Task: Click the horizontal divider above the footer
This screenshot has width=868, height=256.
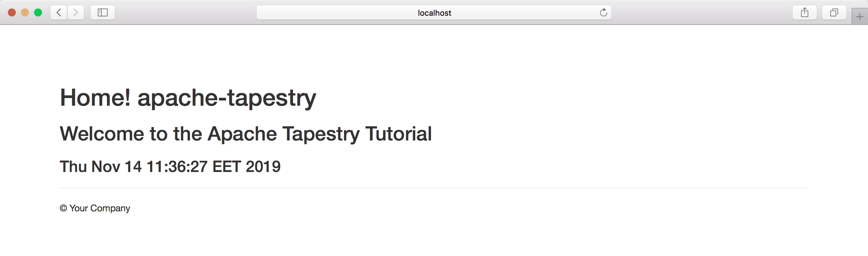Action: point(434,188)
